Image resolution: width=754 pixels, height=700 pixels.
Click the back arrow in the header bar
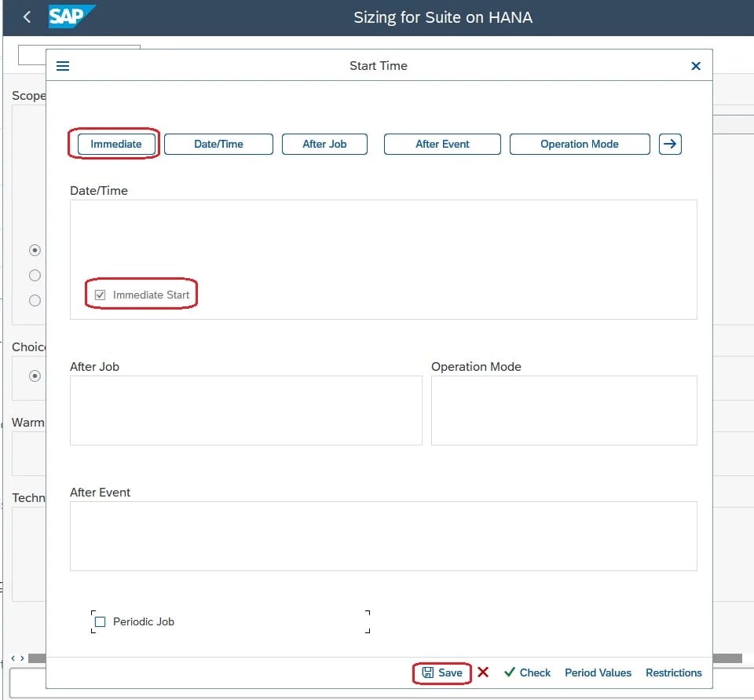[x=26, y=16]
